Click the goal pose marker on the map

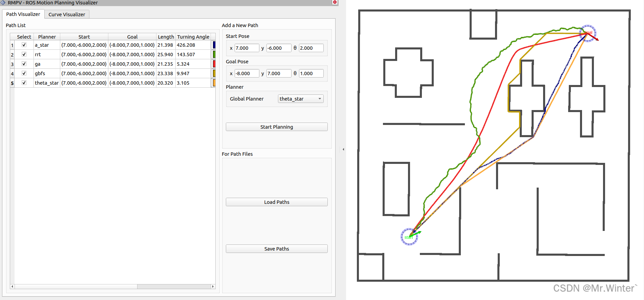click(x=588, y=33)
